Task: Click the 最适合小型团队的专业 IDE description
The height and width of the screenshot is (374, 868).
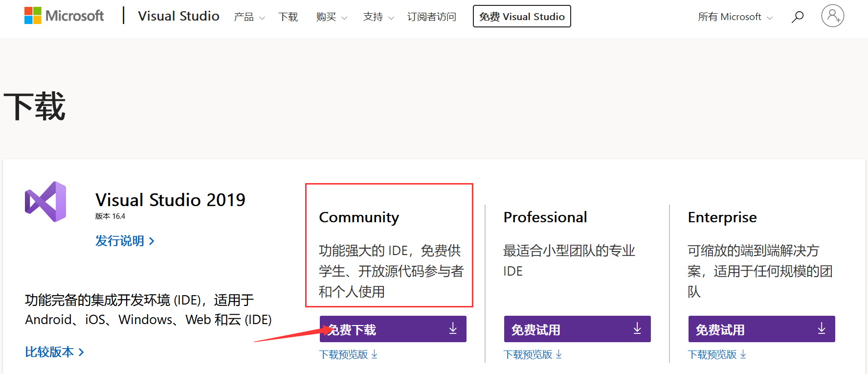Action: coord(569,260)
